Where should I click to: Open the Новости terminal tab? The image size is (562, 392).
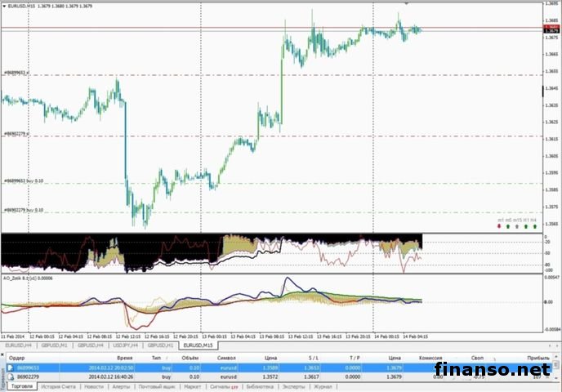pyautogui.click(x=94, y=385)
